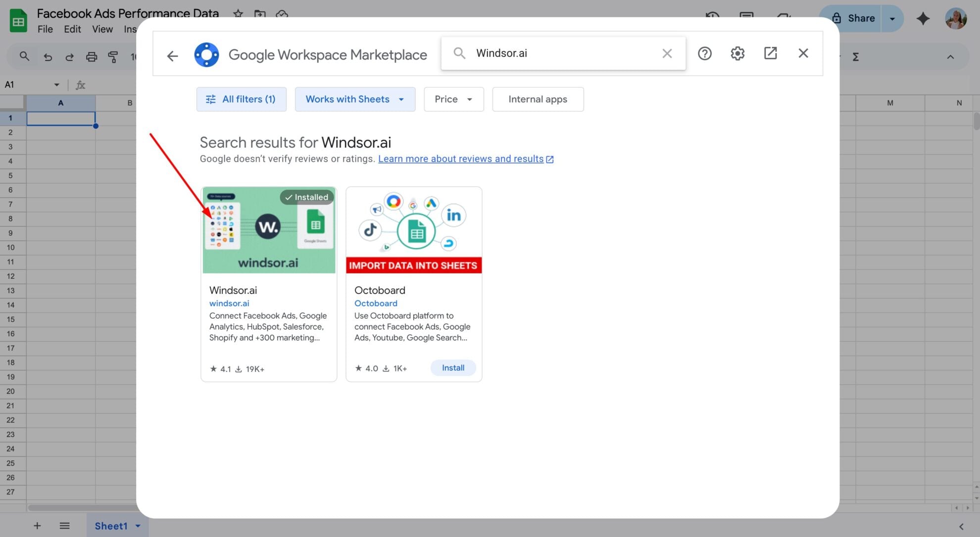Open Learn more about reviews link
This screenshot has width=980, height=537.
(x=461, y=159)
